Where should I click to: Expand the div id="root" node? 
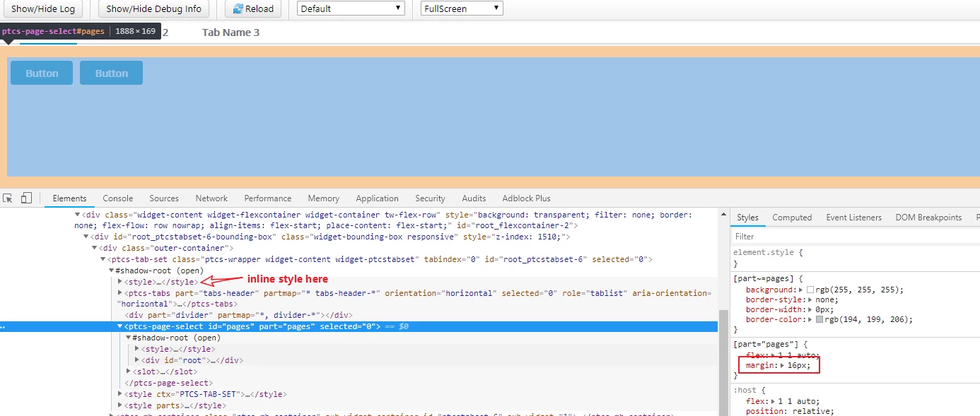137,360
